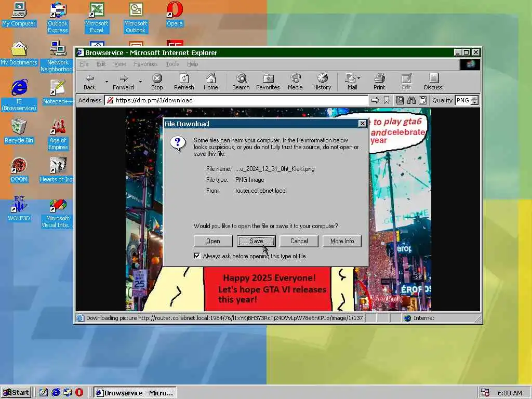Refresh the current page
This screenshot has width=532, height=399.
(184, 82)
